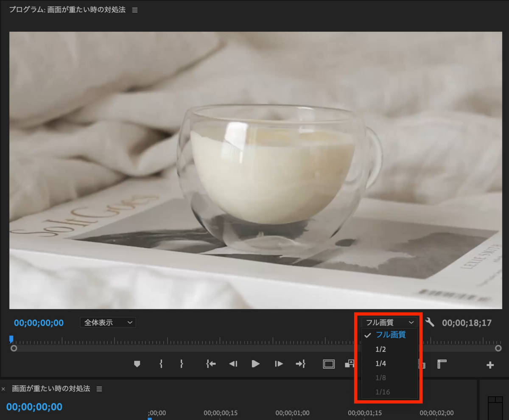
Task: Click the timeline playhead timecode field
Action: click(34, 407)
